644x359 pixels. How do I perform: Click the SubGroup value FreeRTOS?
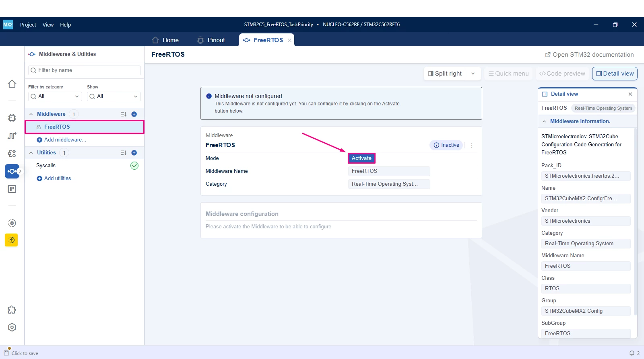[586, 334]
